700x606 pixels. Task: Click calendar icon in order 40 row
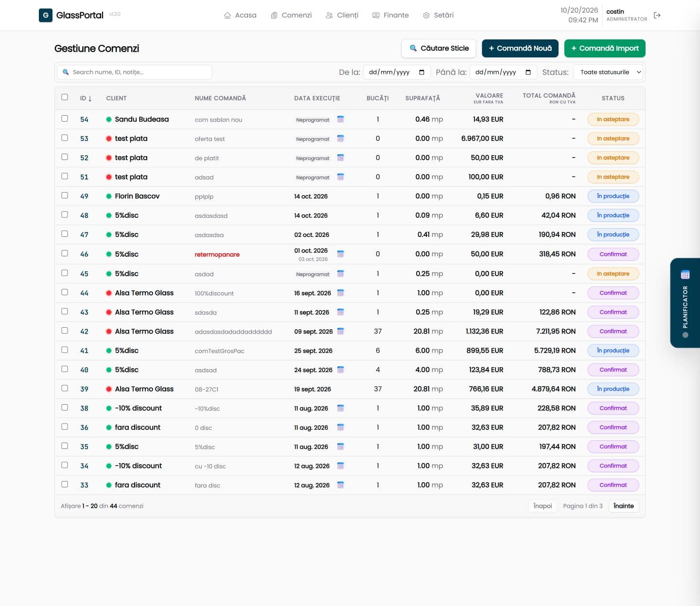click(340, 370)
